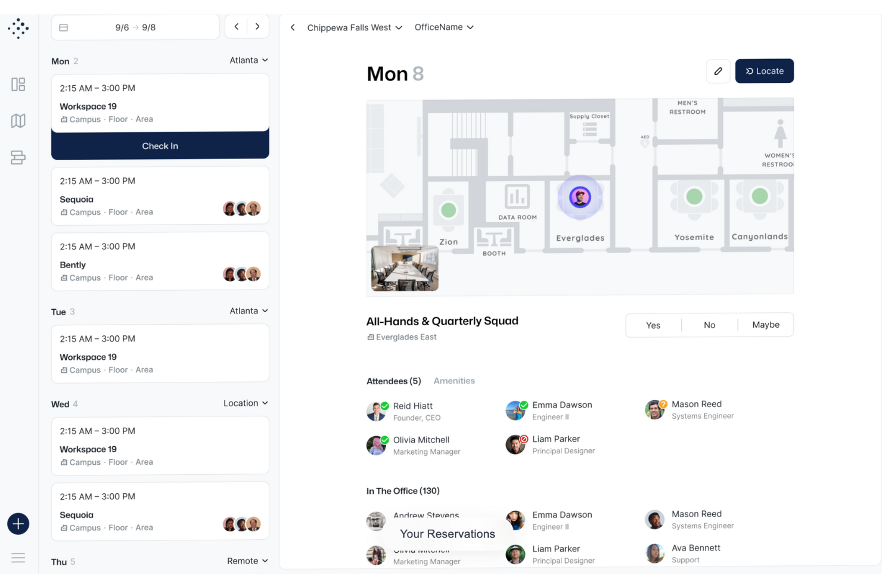882x588 pixels.
Task: Click the plus button to create a reservation
Action: click(18, 524)
